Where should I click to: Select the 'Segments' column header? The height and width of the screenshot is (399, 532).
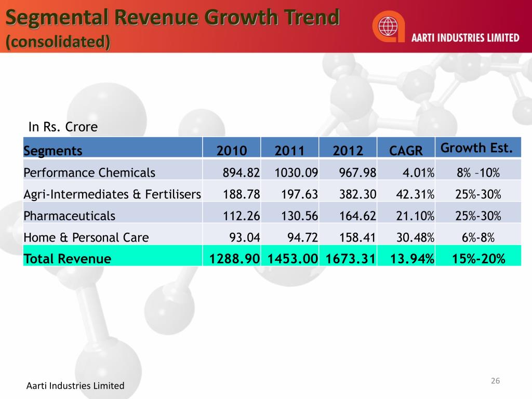click(x=53, y=151)
